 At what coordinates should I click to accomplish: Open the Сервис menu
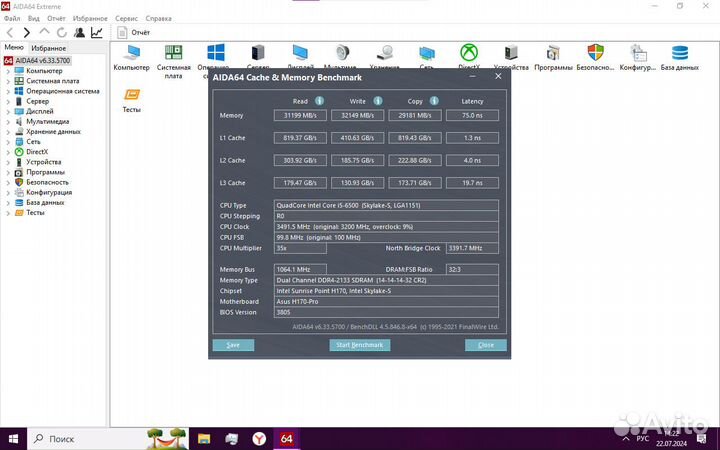(x=126, y=18)
